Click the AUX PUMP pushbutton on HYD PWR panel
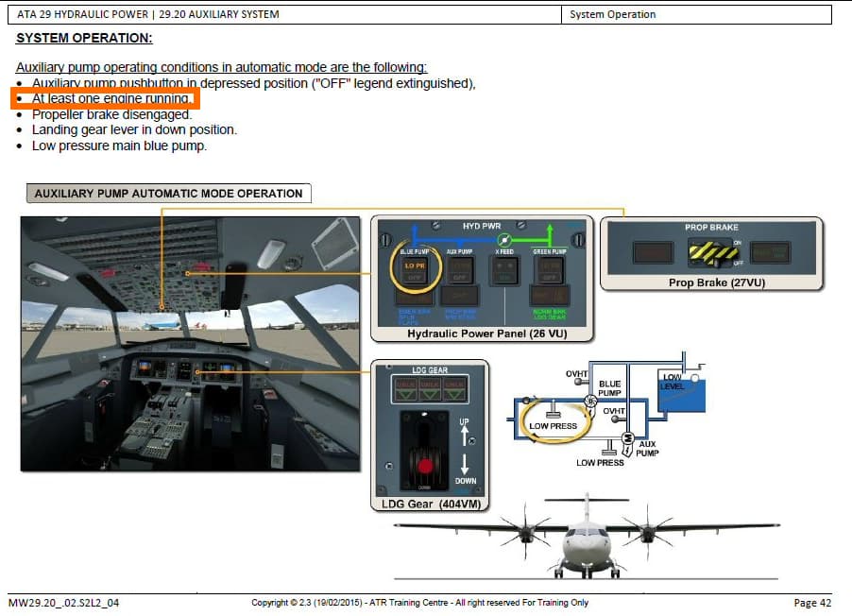The width and height of the screenshot is (852, 616). point(460,270)
